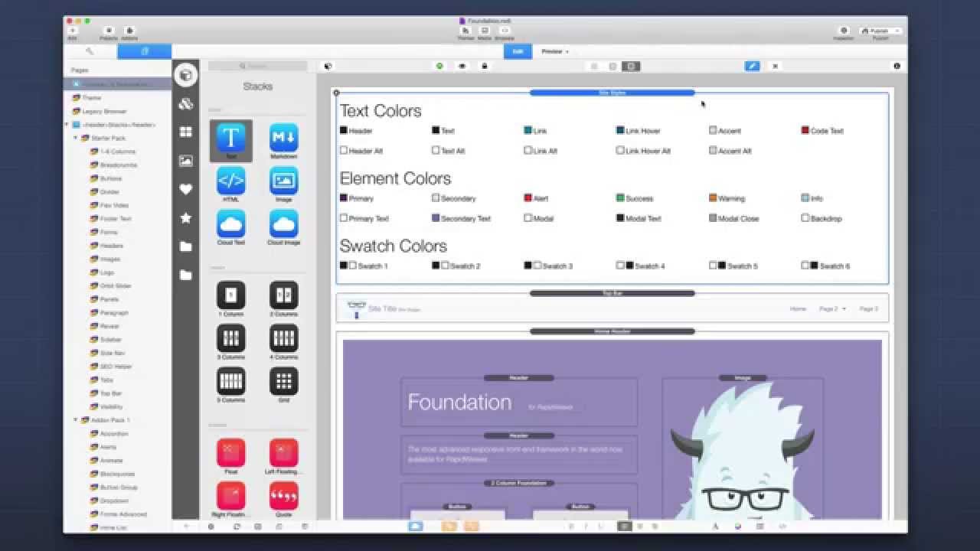
Task: Check the Text Alt checkbox
Action: point(436,150)
